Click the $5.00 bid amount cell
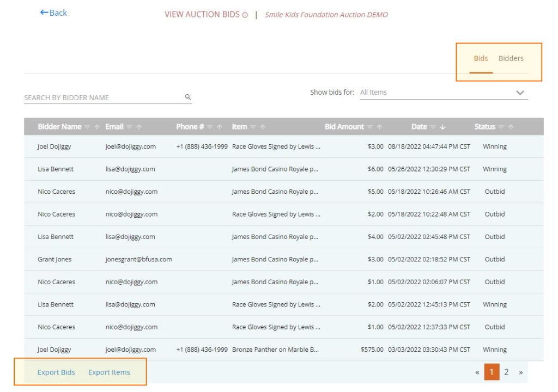Image resolution: width=558 pixels, height=392 pixels. click(x=375, y=192)
